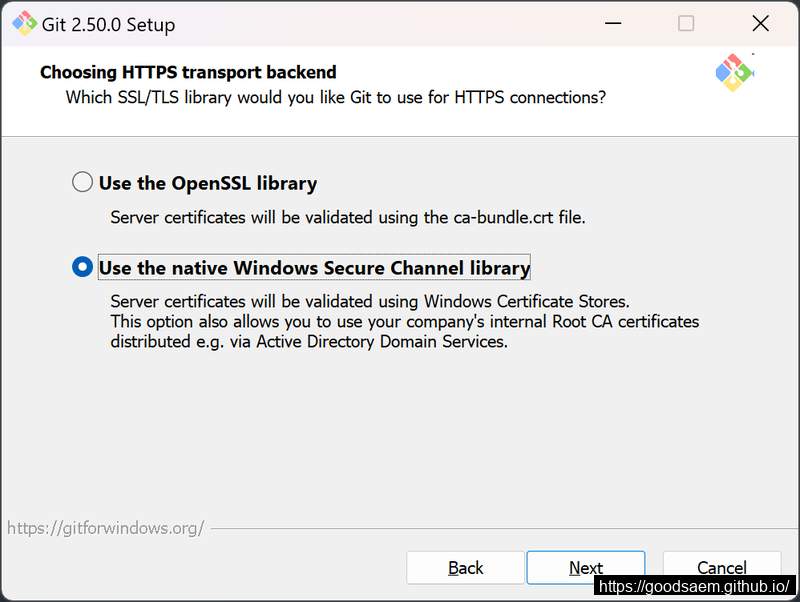Click the "Use the native Windows Secure Channel library" label
The width and height of the screenshot is (800, 602).
coord(314,267)
